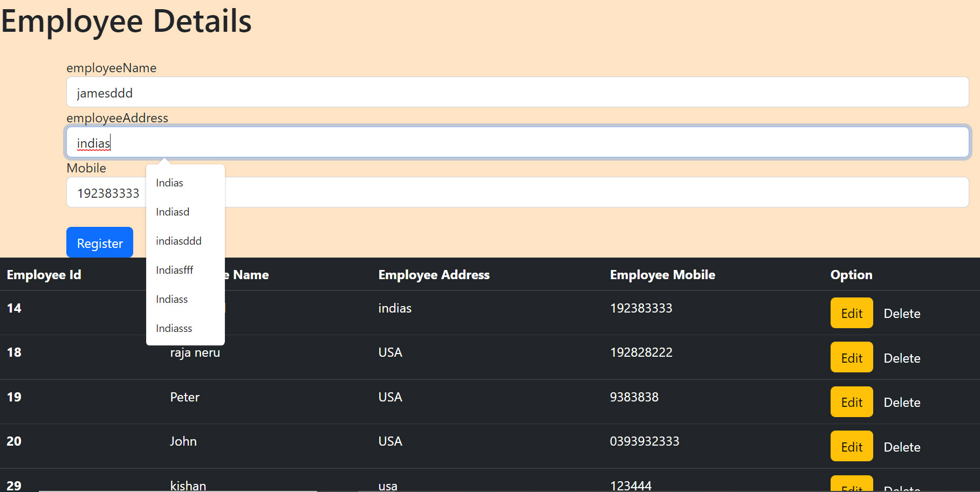
Task: Click the "employeeAddress" field label
Action: [x=117, y=118]
